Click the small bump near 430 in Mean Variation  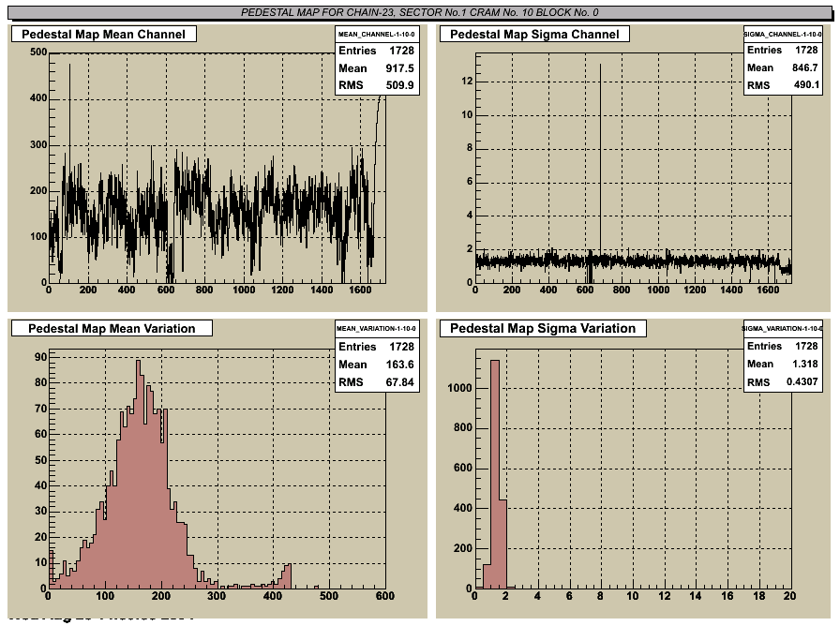(287, 576)
